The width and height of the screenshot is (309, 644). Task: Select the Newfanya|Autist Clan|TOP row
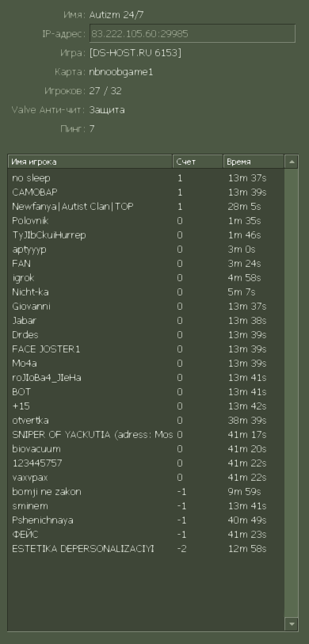coord(147,207)
